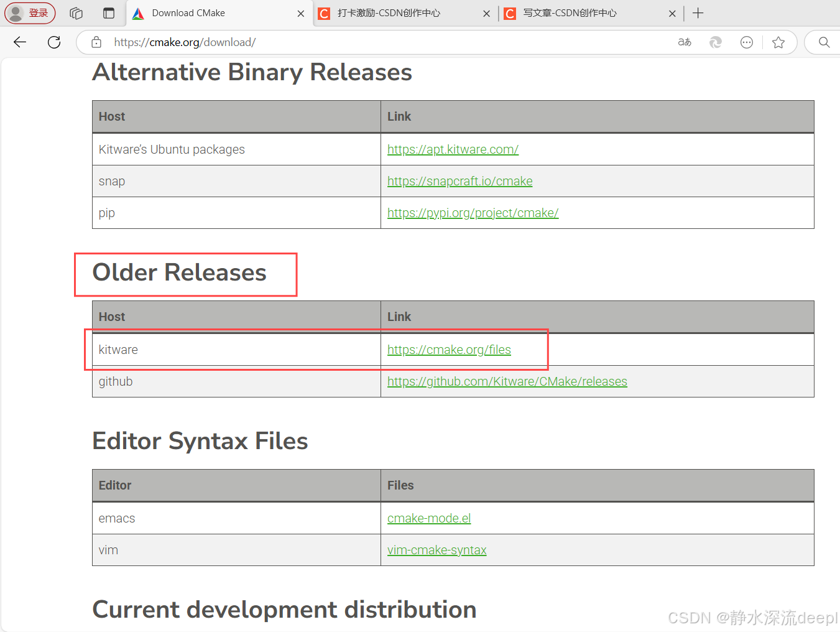
Task: Close the Download CMake tab
Action: click(x=301, y=14)
